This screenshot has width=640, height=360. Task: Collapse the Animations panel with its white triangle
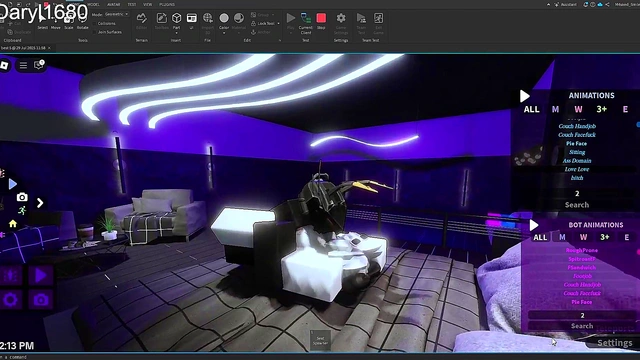[524, 96]
